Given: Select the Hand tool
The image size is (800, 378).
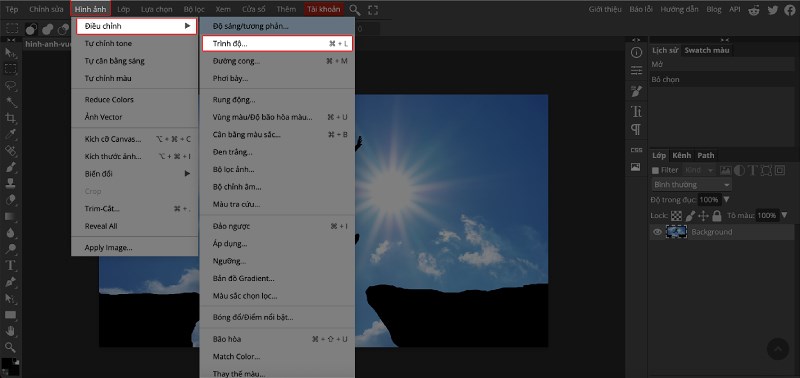Looking at the screenshot, I should 11,331.
